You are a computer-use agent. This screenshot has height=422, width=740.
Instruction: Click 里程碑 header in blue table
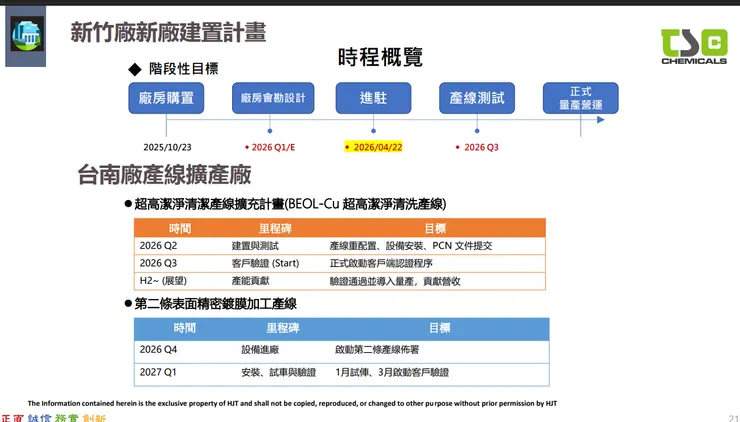[x=283, y=328]
